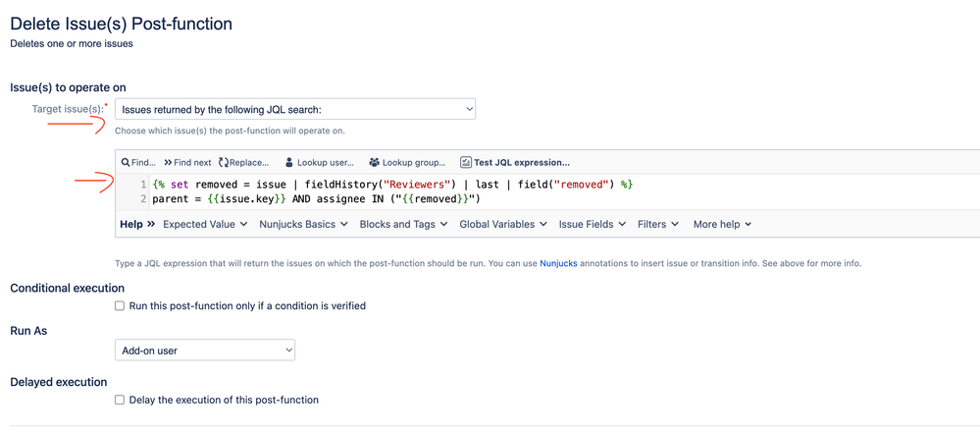Click "Delayed execution" section heading
This screenshot has height=433, width=980.
(x=59, y=382)
